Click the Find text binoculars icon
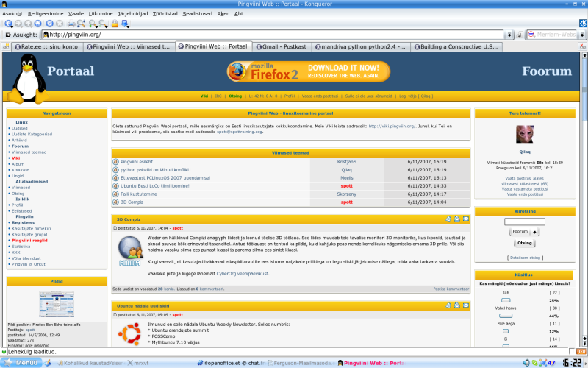588x368 pixels. pos(81,24)
